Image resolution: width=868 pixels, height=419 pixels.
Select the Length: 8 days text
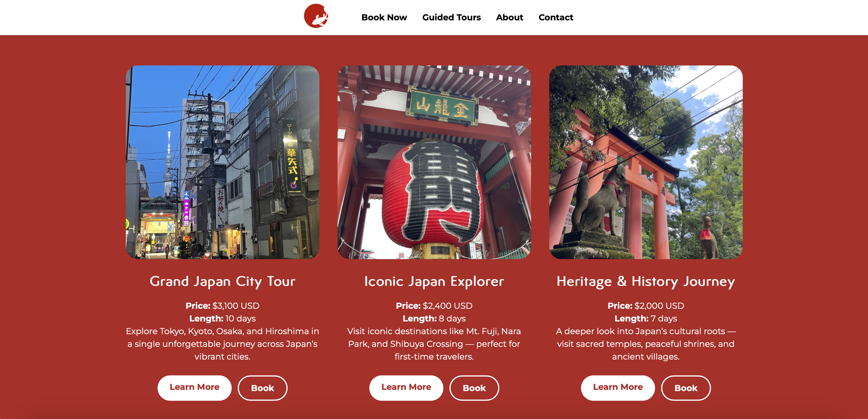click(x=434, y=319)
